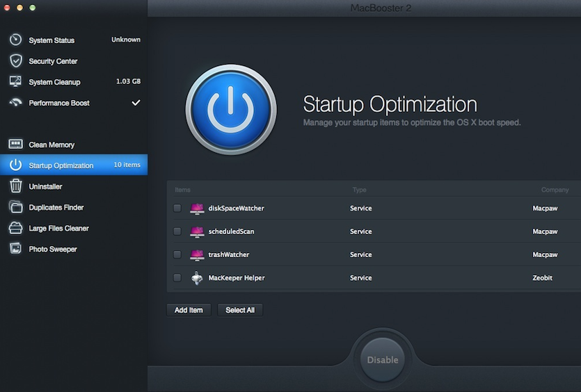Screen dimensions: 581x392
Task: Click the Select All button
Action: (240, 310)
